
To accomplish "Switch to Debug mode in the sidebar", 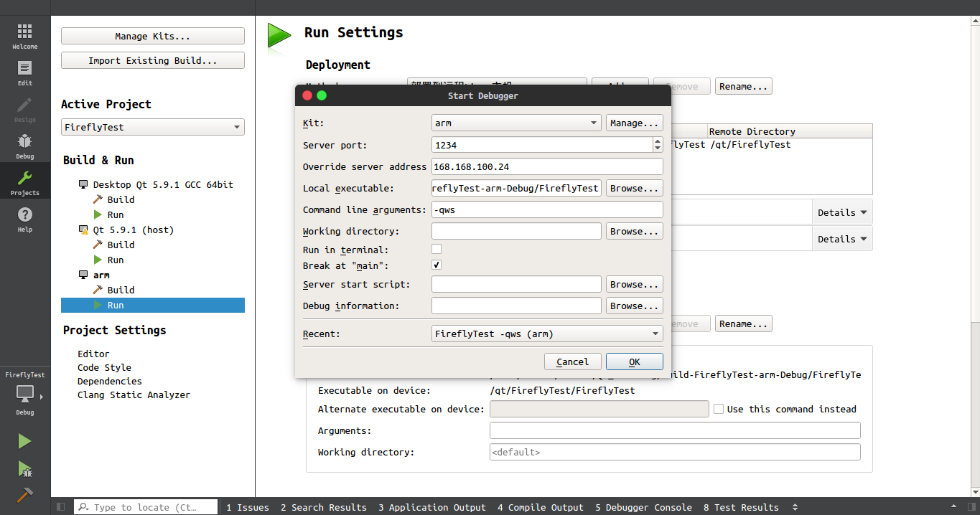I will pyautogui.click(x=25, y=146).
